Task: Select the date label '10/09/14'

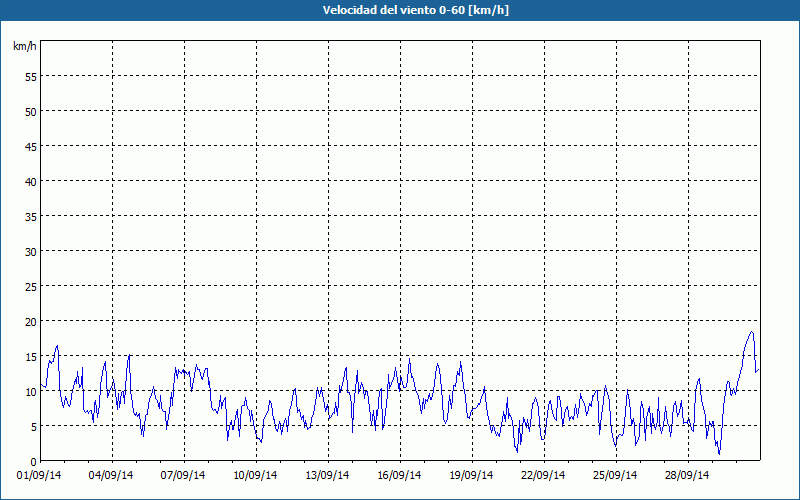Action: pos(255,475)
